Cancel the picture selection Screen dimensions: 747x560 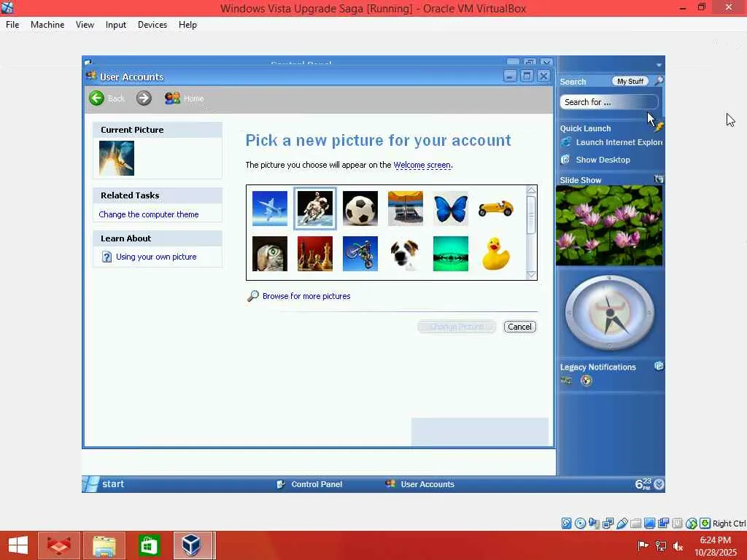point(519,327)
